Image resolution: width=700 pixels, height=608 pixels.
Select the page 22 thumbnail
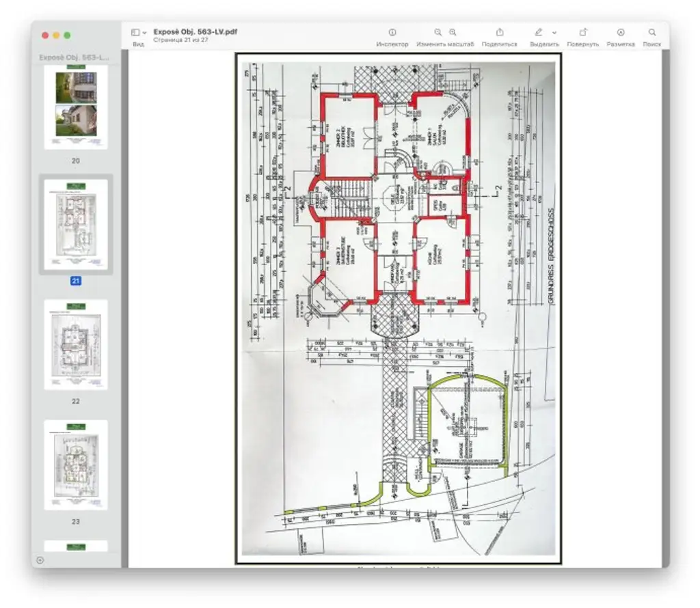pyautogui.click(x=75, y=342)
